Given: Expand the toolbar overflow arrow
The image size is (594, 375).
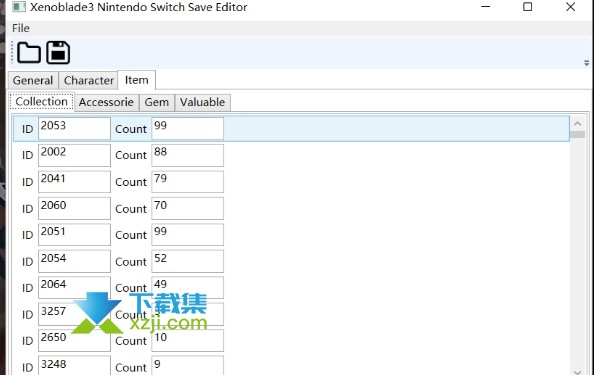Looking at the screenshot, I should 586,63.
